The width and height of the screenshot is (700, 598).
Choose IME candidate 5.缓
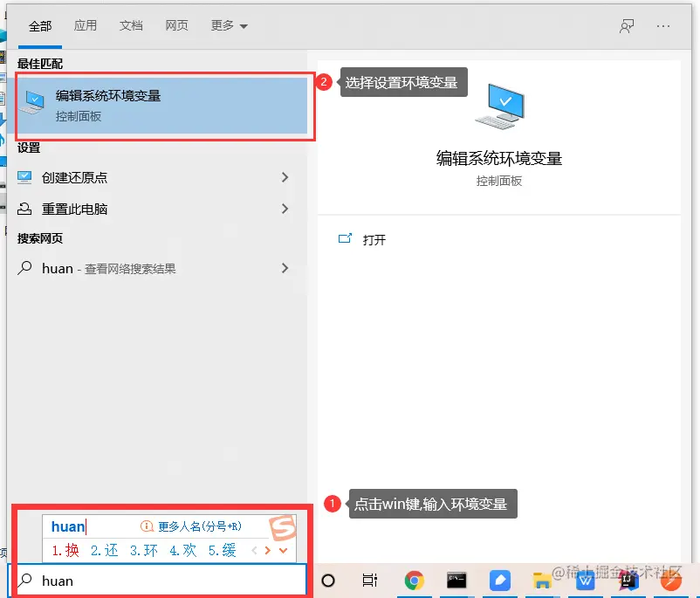(223, 550)
